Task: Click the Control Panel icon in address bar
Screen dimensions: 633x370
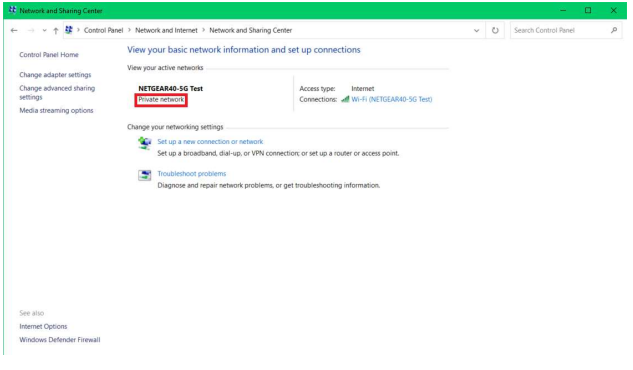Action: [69, 30]
